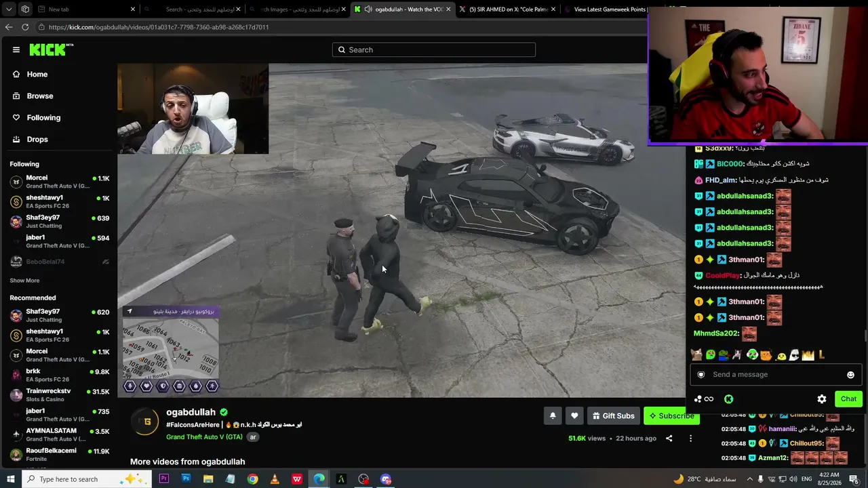Open Microsoft Edge from the taskbar

(x=319, y=479)
